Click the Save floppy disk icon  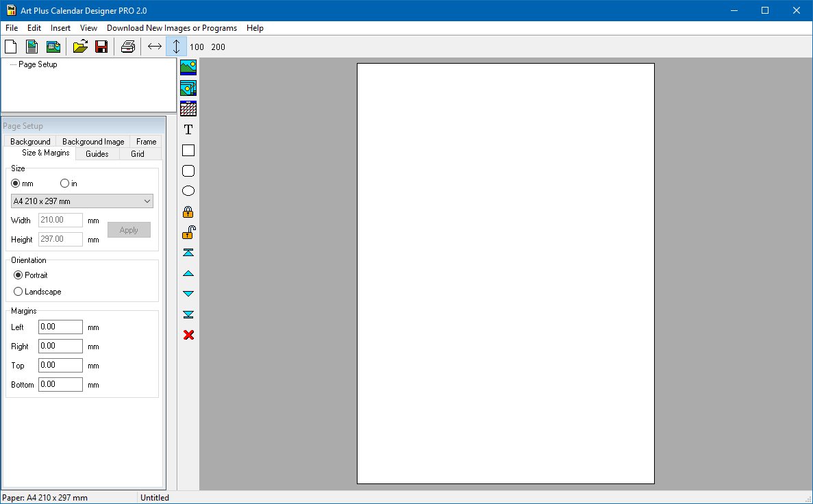[x=101, y=47]
